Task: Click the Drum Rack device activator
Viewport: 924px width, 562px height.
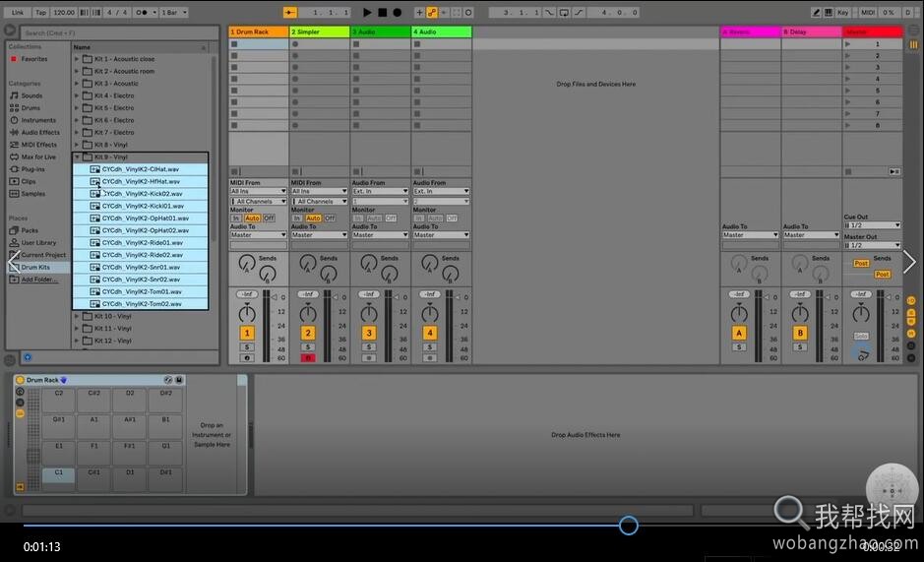Action: tap(20, 380)
